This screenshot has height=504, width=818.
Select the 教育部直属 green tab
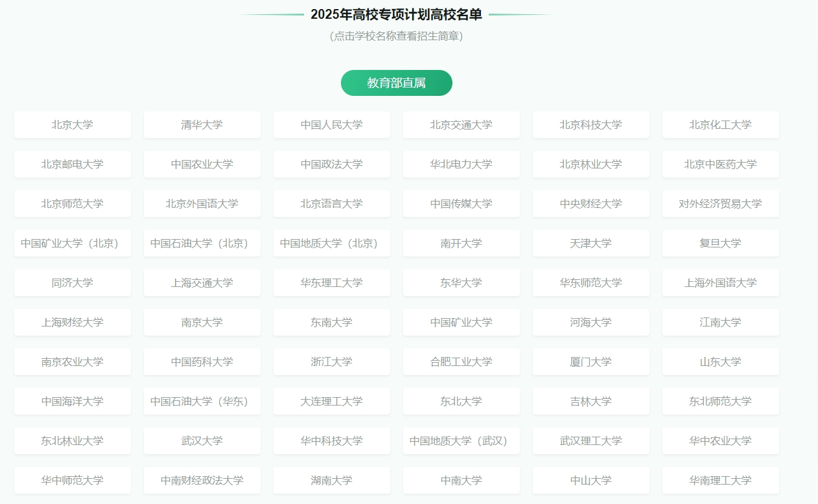(396, 83)
